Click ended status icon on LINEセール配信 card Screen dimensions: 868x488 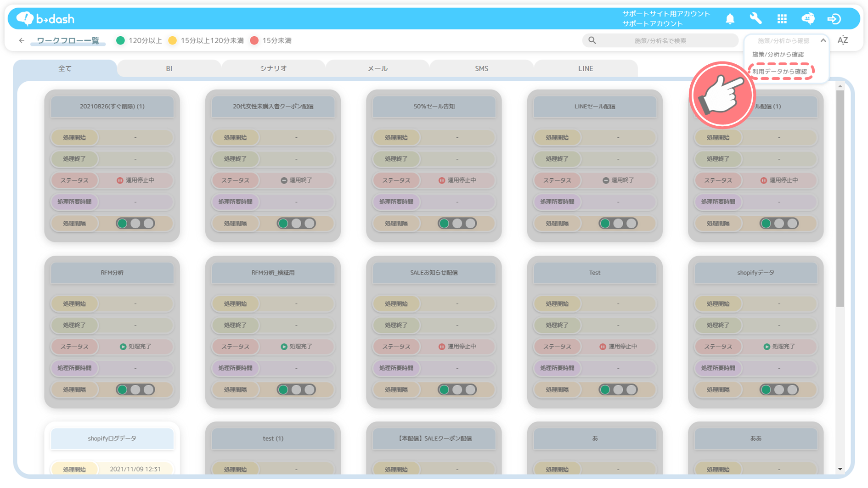[606, 180]
